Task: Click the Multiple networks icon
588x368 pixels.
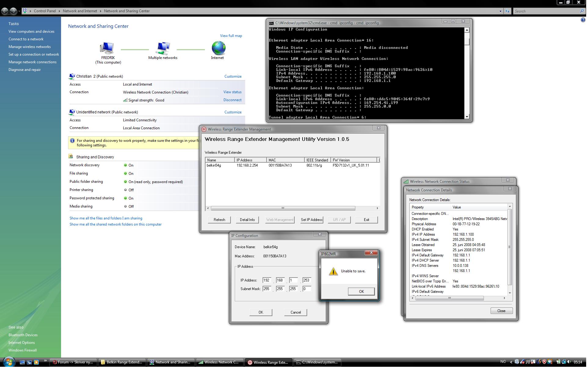Action: 163,48
